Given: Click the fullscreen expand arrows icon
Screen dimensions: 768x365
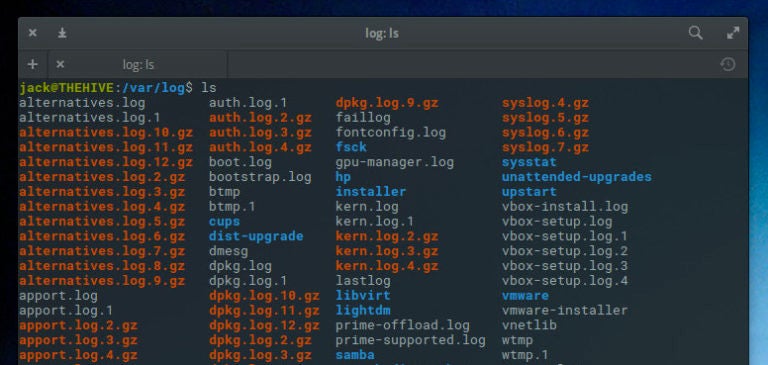Looking at the screenshot, I should click(x=733, y=33).
